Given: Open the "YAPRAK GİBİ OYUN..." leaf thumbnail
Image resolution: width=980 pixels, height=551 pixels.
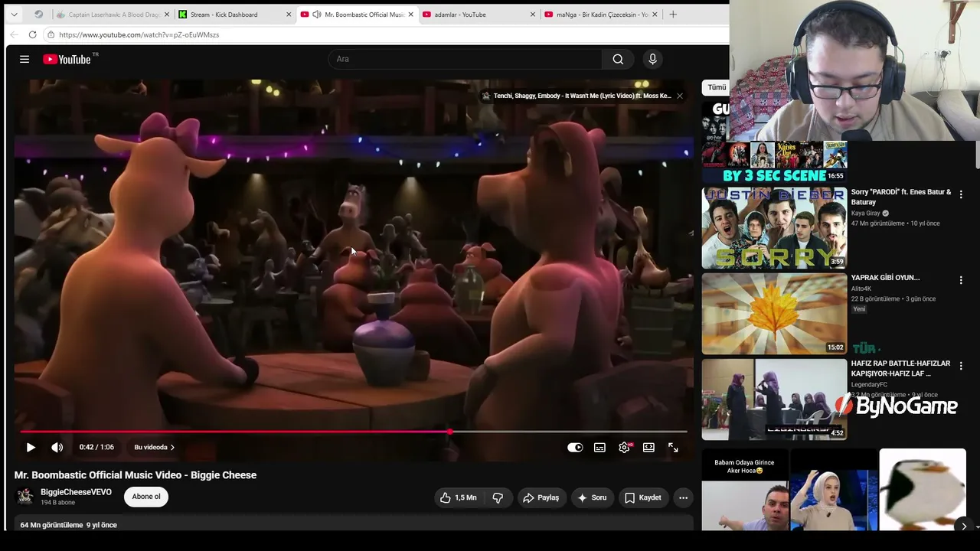Looking at the screenshot, I should click(x=774, y=314).
